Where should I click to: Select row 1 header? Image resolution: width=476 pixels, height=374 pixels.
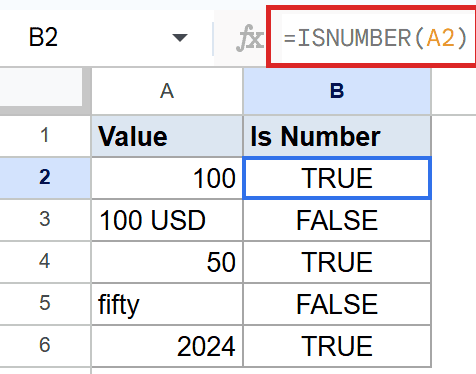(x=45, y=136)
